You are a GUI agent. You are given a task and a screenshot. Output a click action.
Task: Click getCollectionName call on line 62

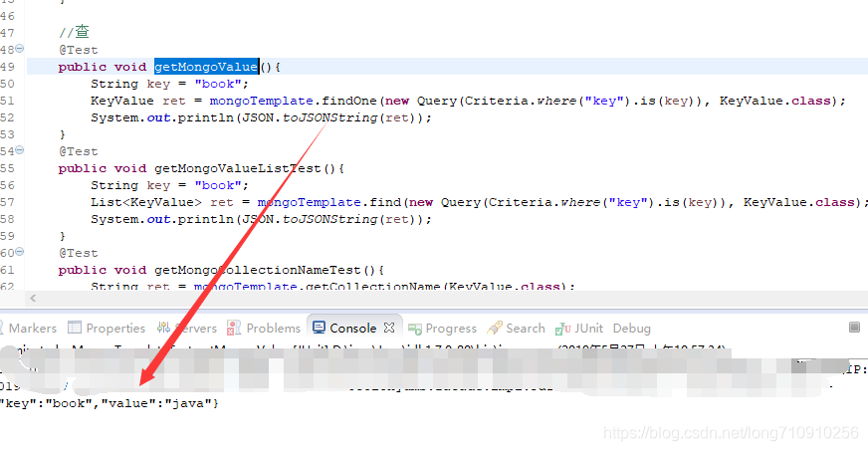tap(372, 286)
